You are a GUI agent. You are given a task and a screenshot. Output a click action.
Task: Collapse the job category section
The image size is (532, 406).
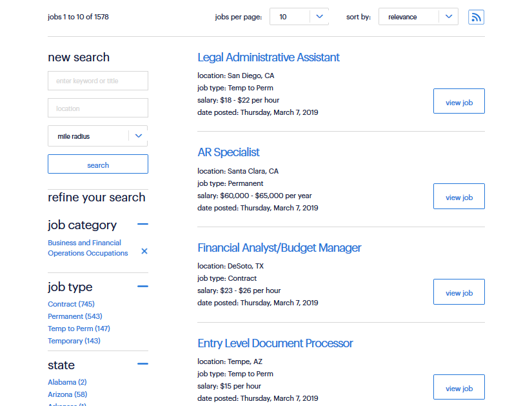tap(143, 225)
